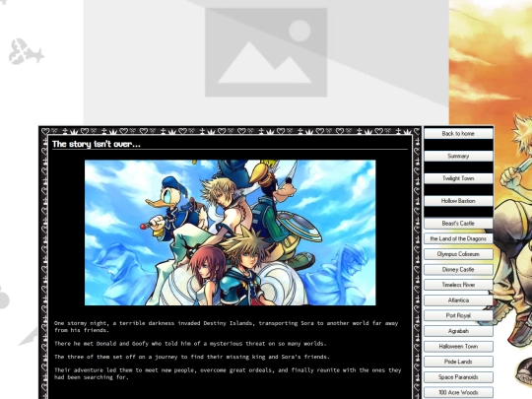Open the Land of the Dragons page

point(458,238)
